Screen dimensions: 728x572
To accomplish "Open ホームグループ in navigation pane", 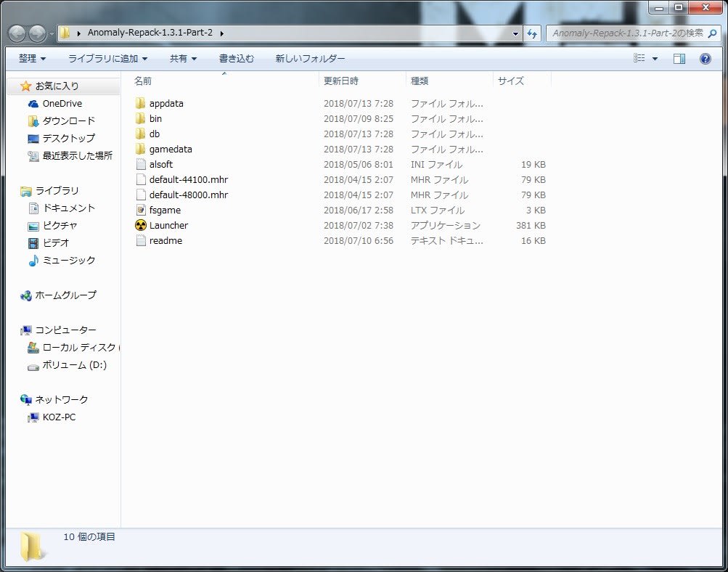I will coord(65,295).
